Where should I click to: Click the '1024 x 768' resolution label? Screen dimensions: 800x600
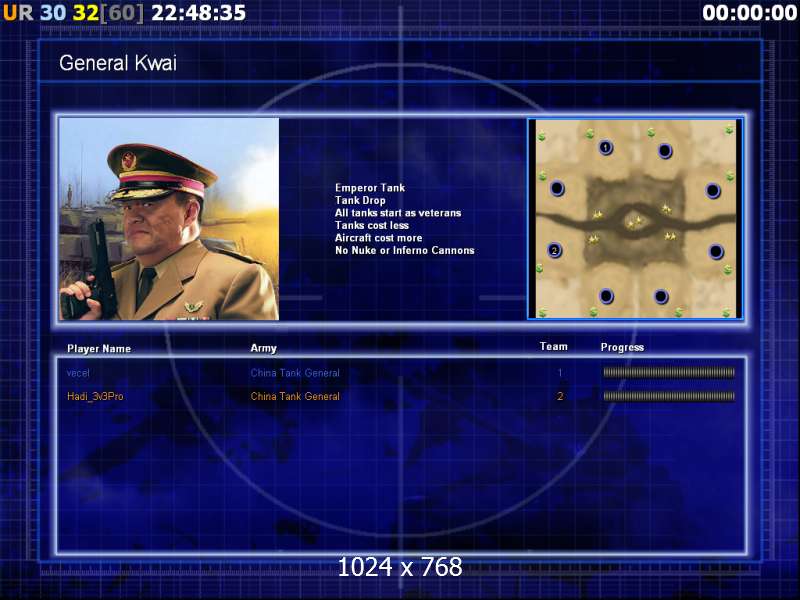pos(400,567)
